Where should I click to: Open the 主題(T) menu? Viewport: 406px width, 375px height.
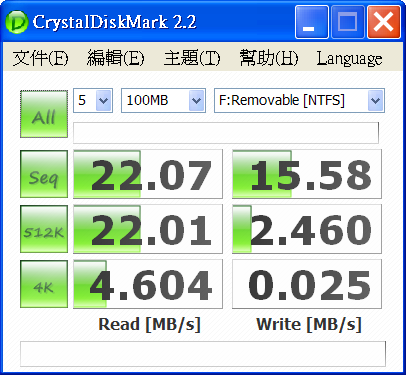[x=192, y=58]
